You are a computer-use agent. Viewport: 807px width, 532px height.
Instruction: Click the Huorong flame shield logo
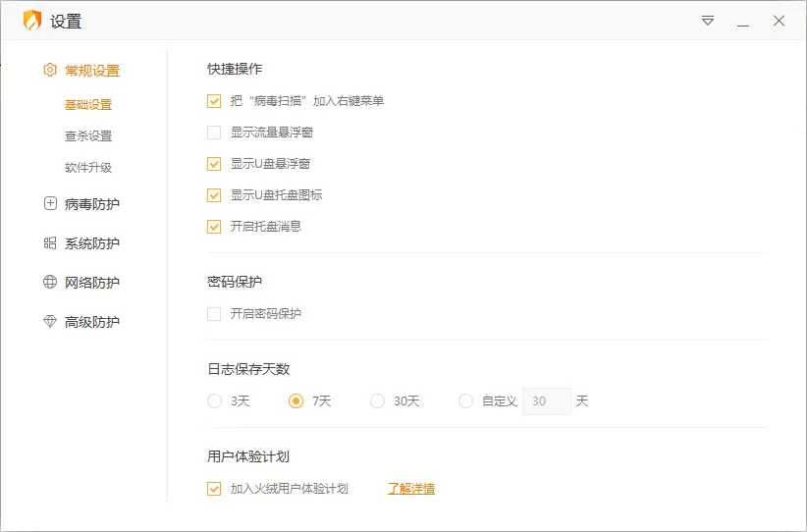(x=32, y=21)
